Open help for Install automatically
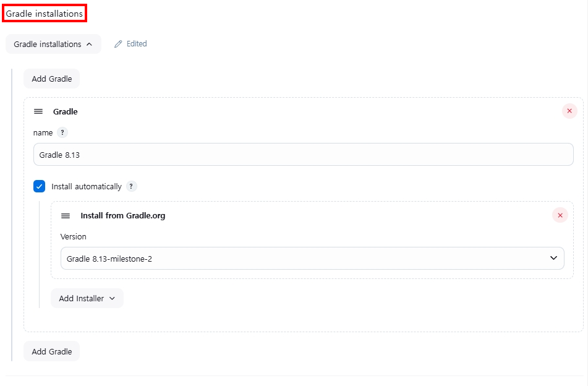 point(131,186)
